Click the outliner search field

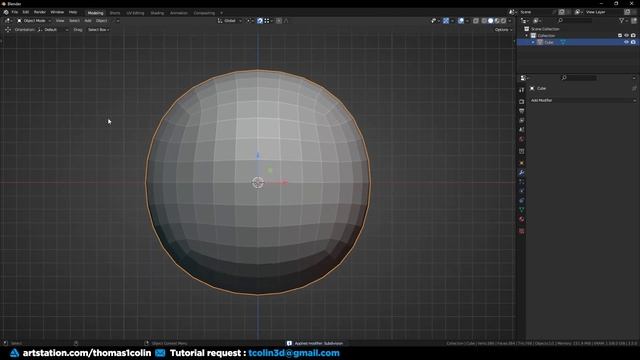576,20
